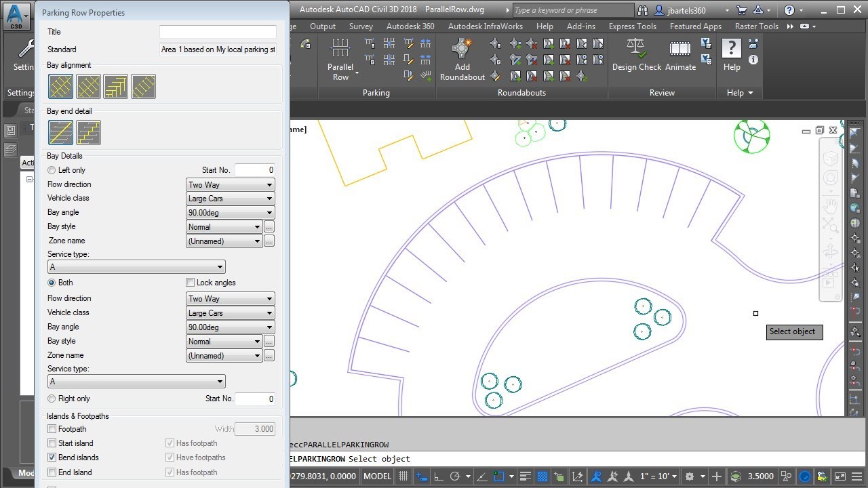Click the MODEL space button in status bar

(x=378, y=476)
